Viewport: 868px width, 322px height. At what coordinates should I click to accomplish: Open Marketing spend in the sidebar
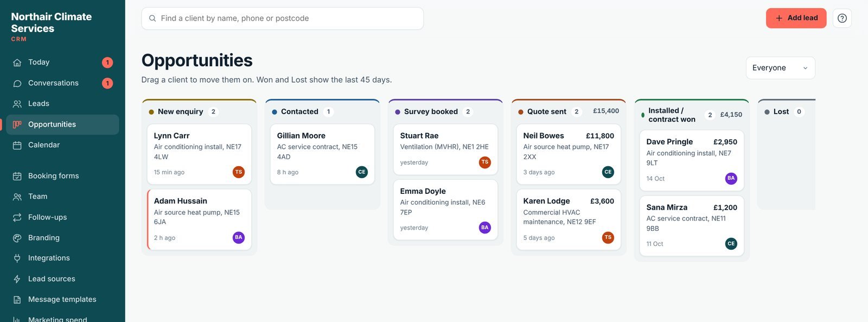[62, 319]
